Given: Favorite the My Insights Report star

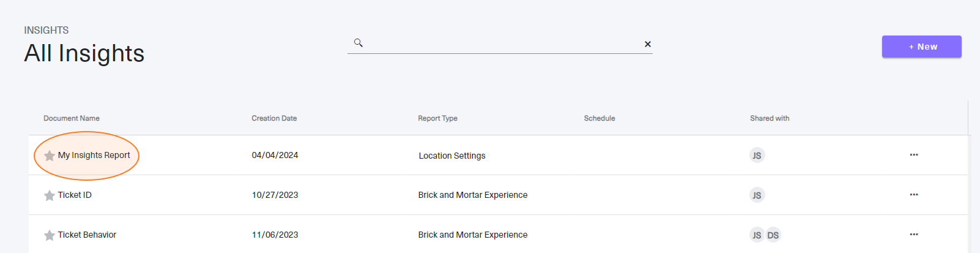Looking at the screenshot, I should tap(50, 156).
